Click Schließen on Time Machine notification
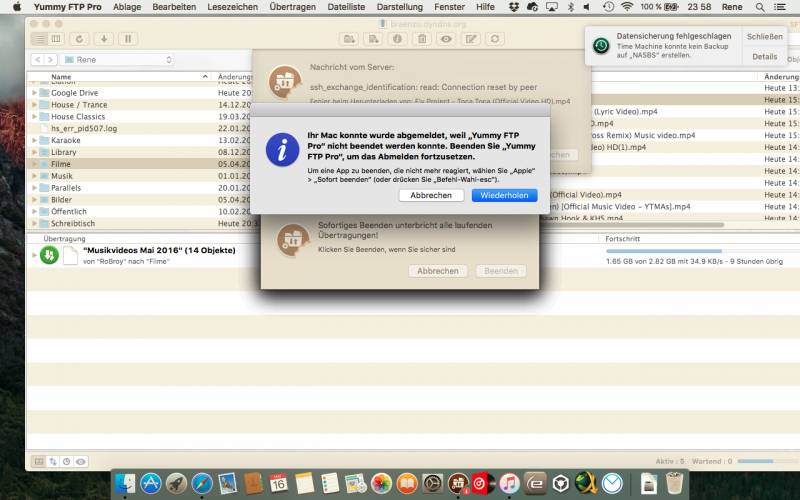This screenshot has width=800, height=500. pyautogui.click(x=764, y=37)
